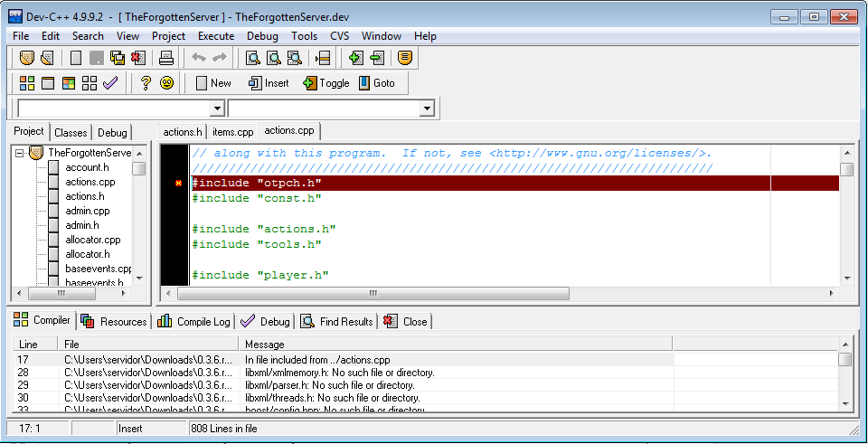Click the Print icon

167,58
